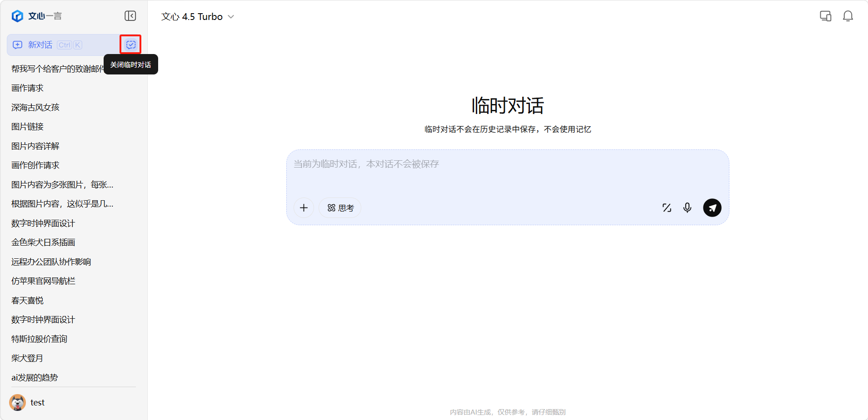Open the test user profile avatar
The height and width of the screenshot is (420, 868).
18,402
